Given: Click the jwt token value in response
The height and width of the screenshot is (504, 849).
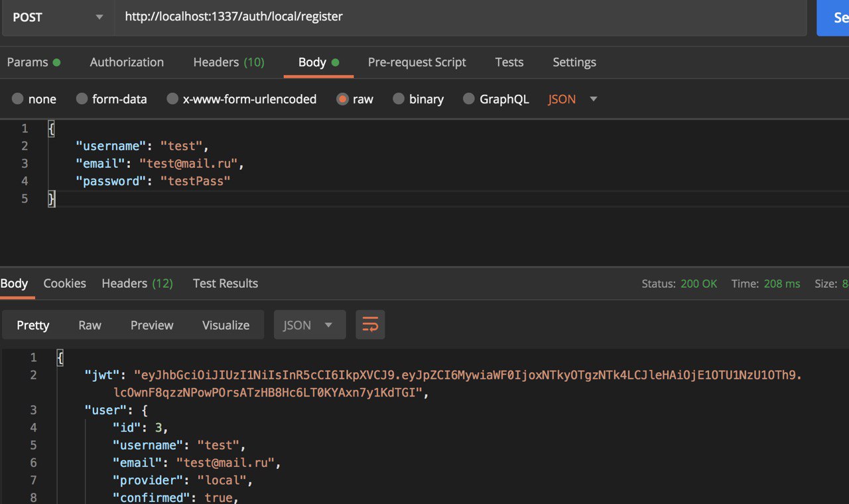Looking at the screenshot, I should point(458,384).
